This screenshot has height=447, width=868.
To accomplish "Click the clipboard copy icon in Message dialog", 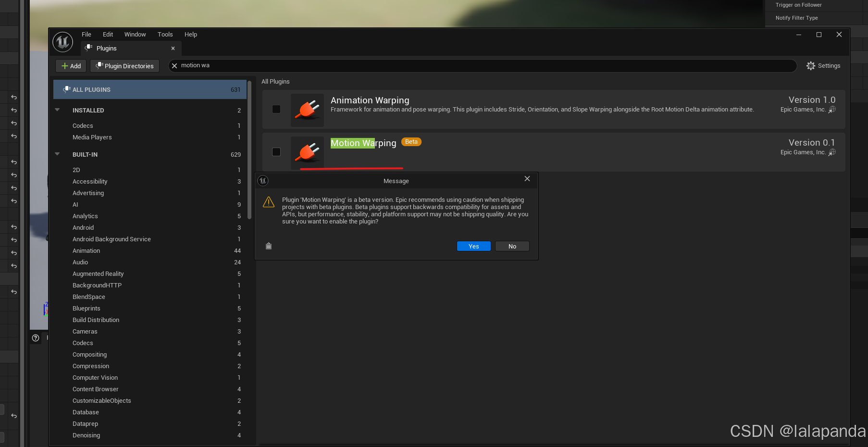I will [269, 246].
